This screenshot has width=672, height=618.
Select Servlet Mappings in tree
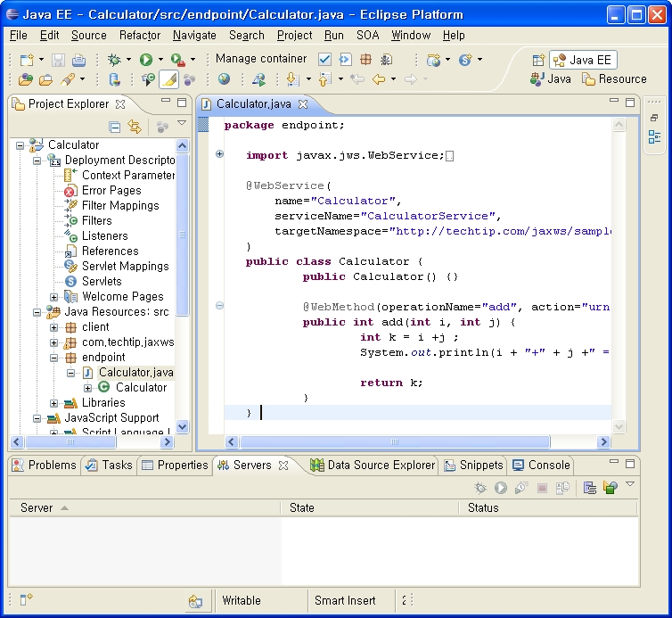[x=125, y=266]
